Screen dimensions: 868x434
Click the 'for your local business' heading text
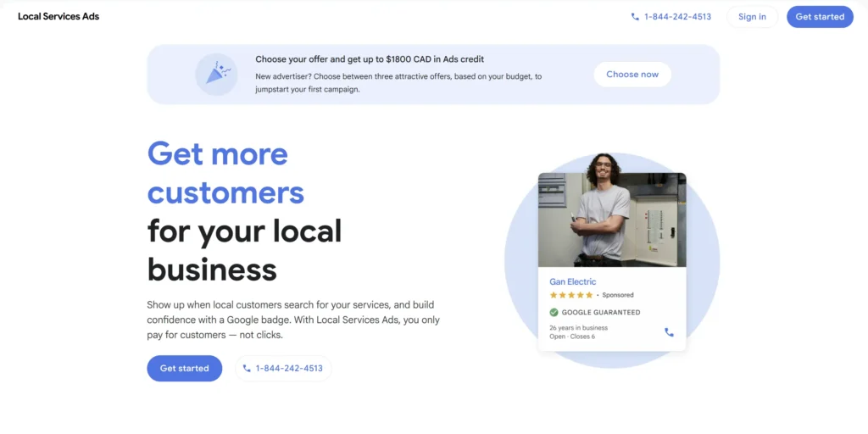244,250
